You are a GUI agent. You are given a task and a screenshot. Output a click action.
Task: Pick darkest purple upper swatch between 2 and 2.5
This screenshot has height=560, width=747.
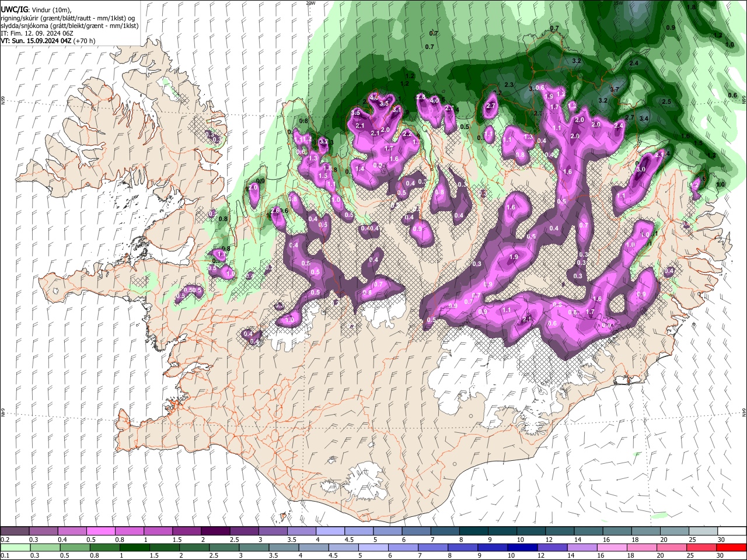(215, 531)
